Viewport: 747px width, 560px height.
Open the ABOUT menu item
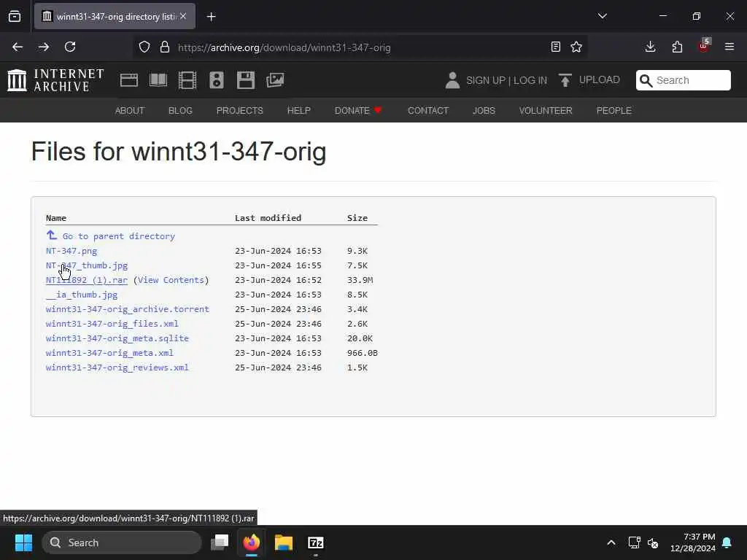coord(130,111)
